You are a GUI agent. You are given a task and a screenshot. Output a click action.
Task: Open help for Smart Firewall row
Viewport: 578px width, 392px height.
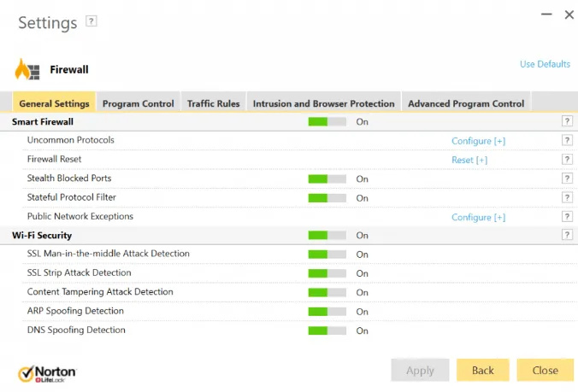(x=566, y=121)
